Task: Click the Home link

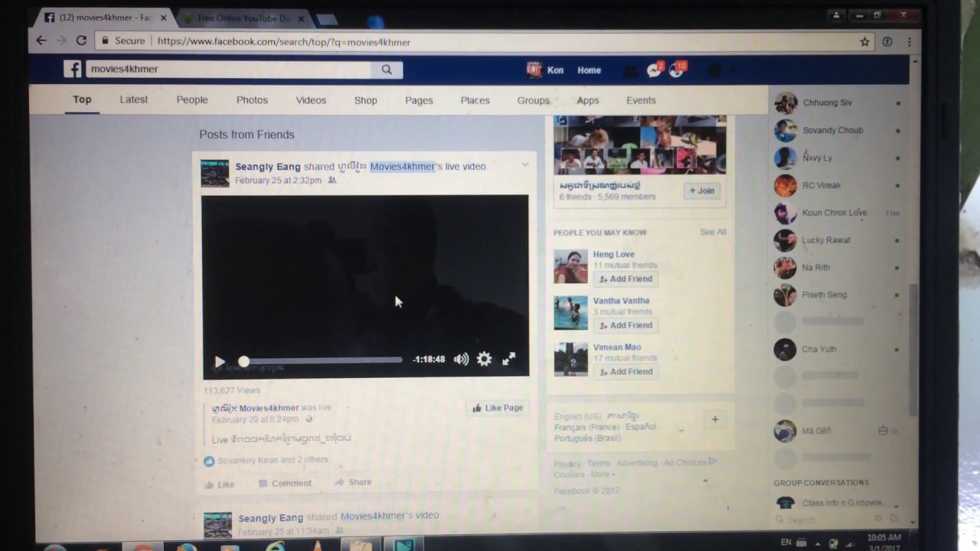Action: [x=589, y=70]
